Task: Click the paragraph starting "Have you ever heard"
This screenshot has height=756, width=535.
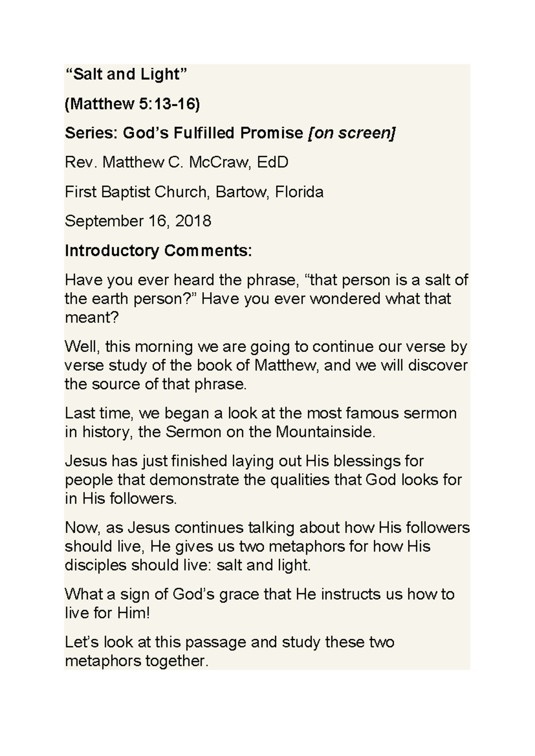Action: [267, 299]
